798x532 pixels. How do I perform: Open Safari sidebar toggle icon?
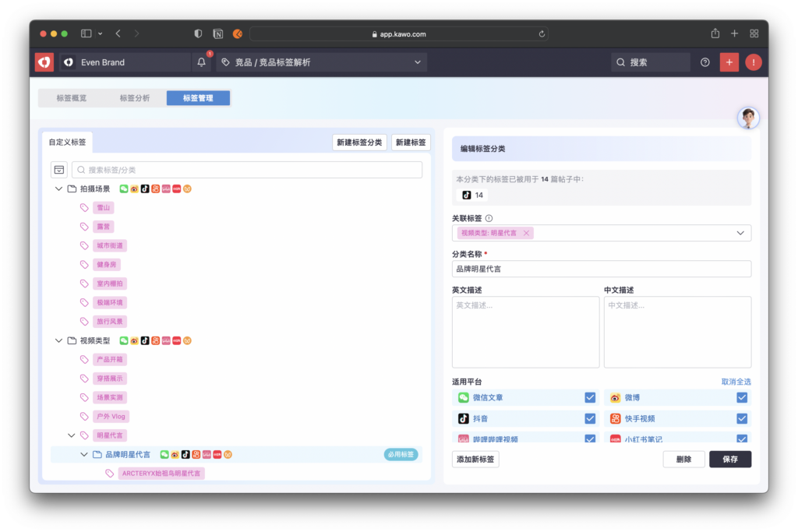click(x=86, y=33)
